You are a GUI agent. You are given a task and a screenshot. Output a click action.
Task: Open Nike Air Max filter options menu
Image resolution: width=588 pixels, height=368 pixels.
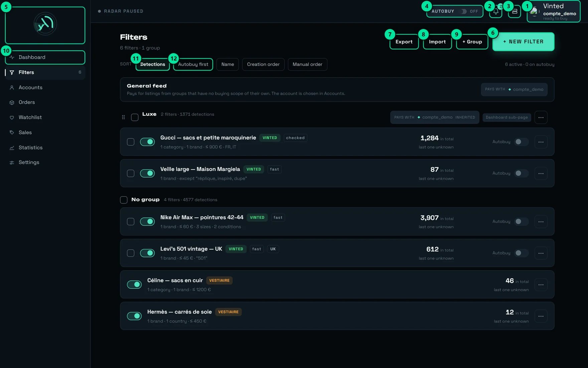pos(541,221)
